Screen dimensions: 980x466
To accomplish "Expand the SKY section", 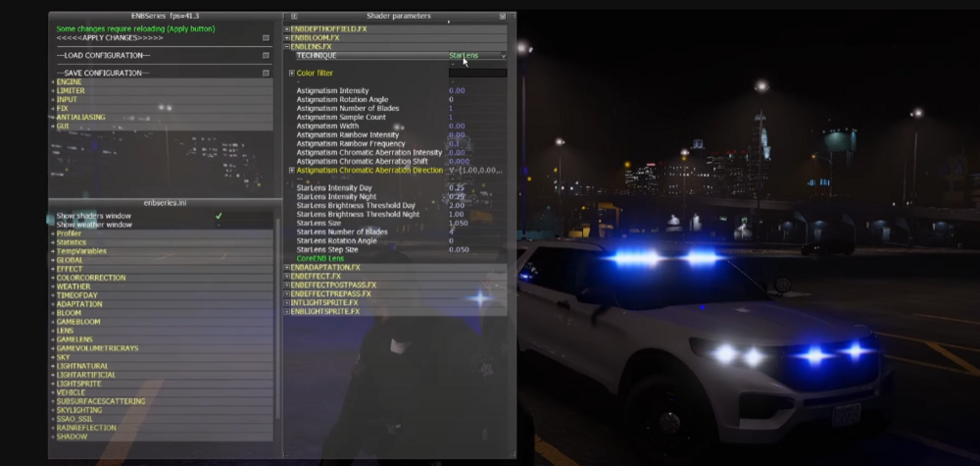I will [x=53, y=357].
